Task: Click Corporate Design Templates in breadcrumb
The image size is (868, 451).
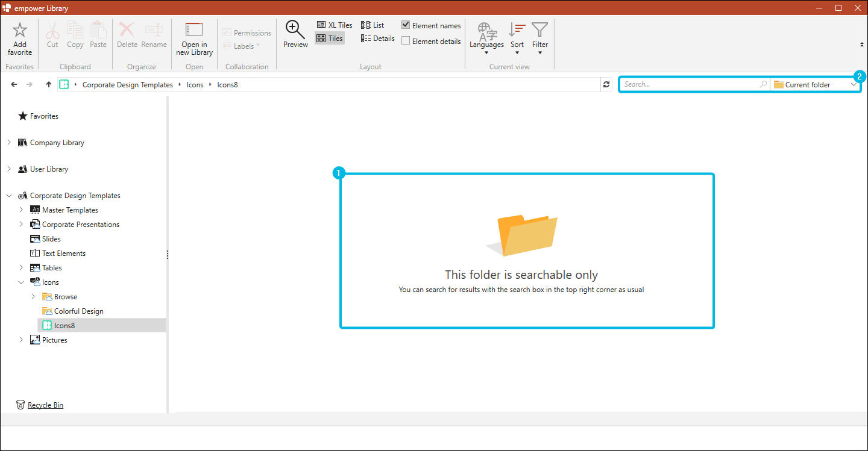Action: click(128, 85)
